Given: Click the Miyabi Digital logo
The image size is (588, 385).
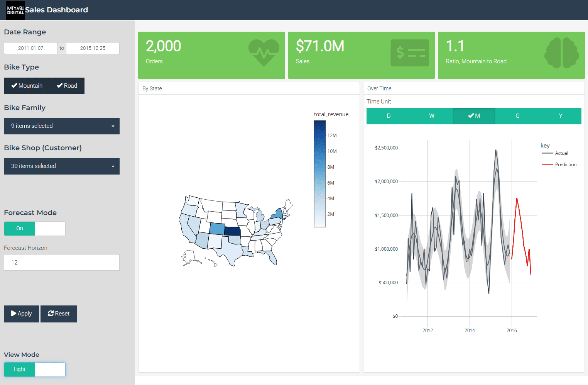Looking at the screenshot, I should click(15, 10).
